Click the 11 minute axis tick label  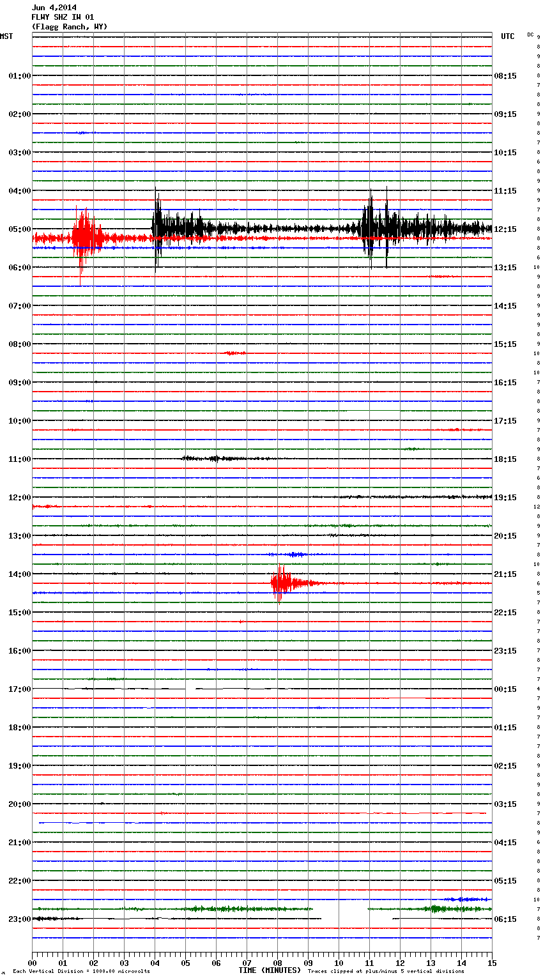coord(369,963)
